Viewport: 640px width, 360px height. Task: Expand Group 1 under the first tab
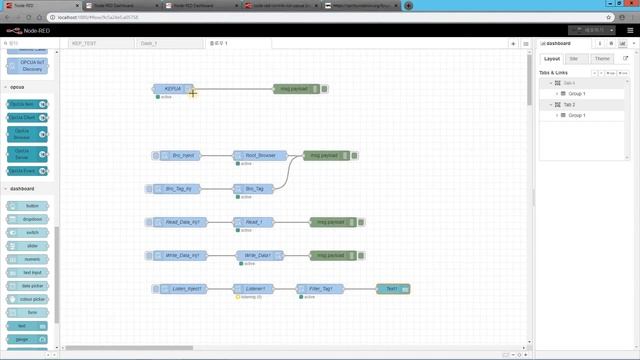click(557, 93)
